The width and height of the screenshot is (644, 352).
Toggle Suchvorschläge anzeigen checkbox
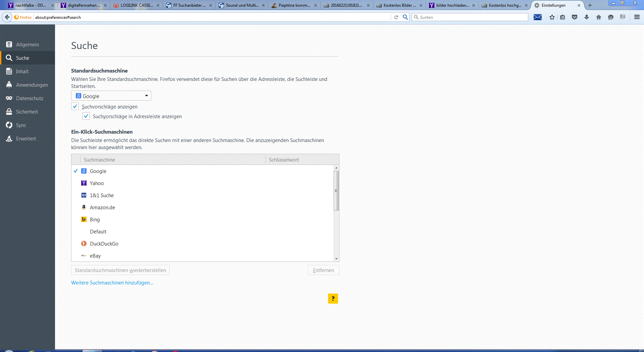[75, 106]
